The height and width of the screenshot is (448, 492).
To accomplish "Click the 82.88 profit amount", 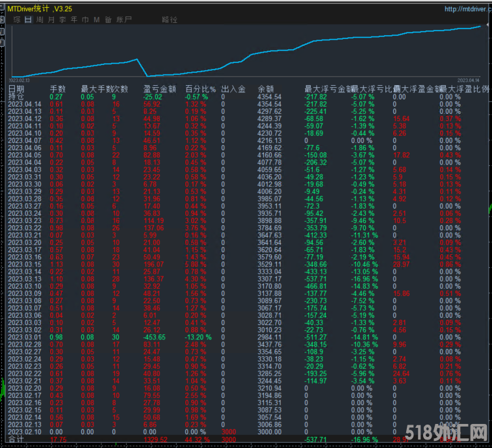I will point(152,155).
